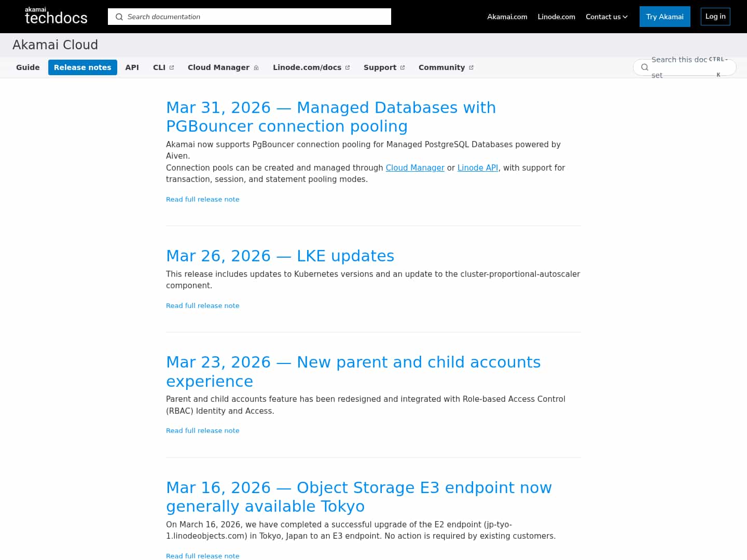Screen dimensions: 747x560
Task: Expand the Community external navigation item
Action: 441,67
